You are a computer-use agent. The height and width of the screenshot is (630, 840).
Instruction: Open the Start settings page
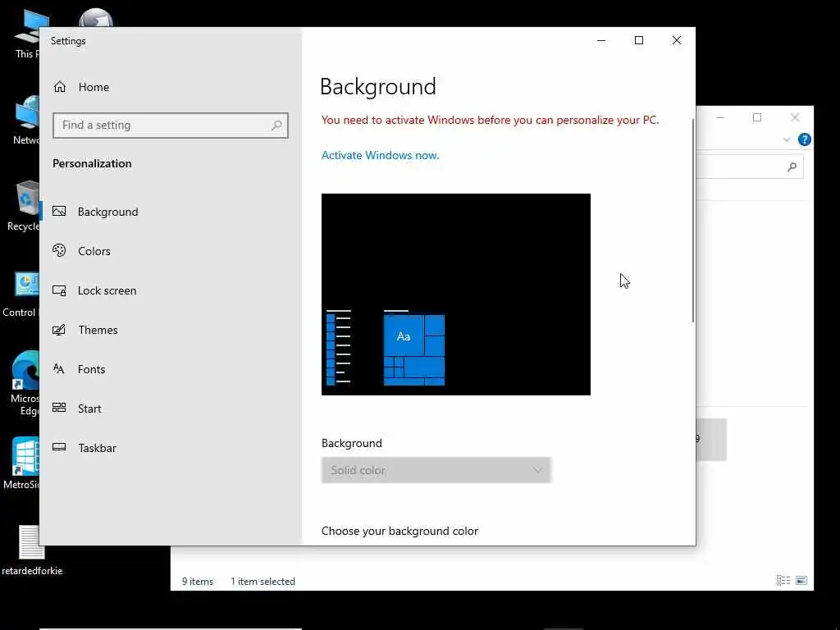171,409
